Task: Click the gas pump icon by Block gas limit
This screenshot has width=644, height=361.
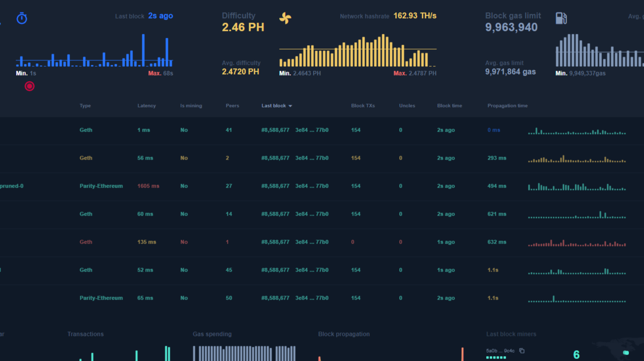Action: point(561,19)
